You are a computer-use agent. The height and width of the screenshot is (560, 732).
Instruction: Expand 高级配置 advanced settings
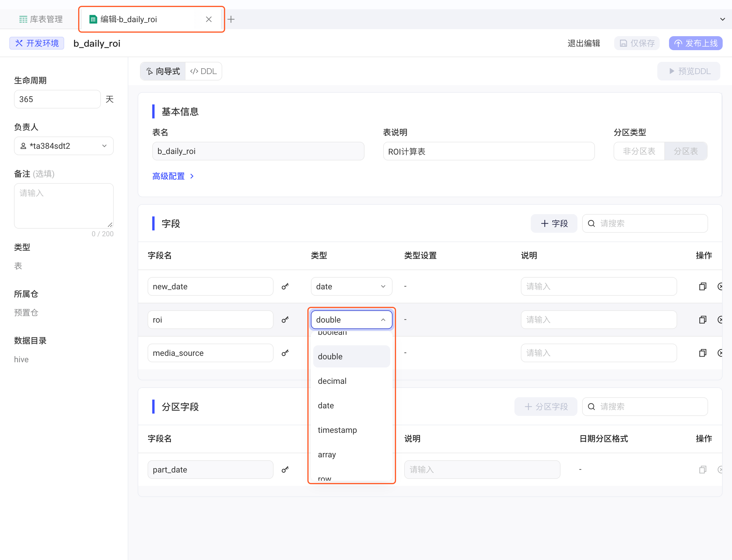pyautogui.click(x=173, y=176)
